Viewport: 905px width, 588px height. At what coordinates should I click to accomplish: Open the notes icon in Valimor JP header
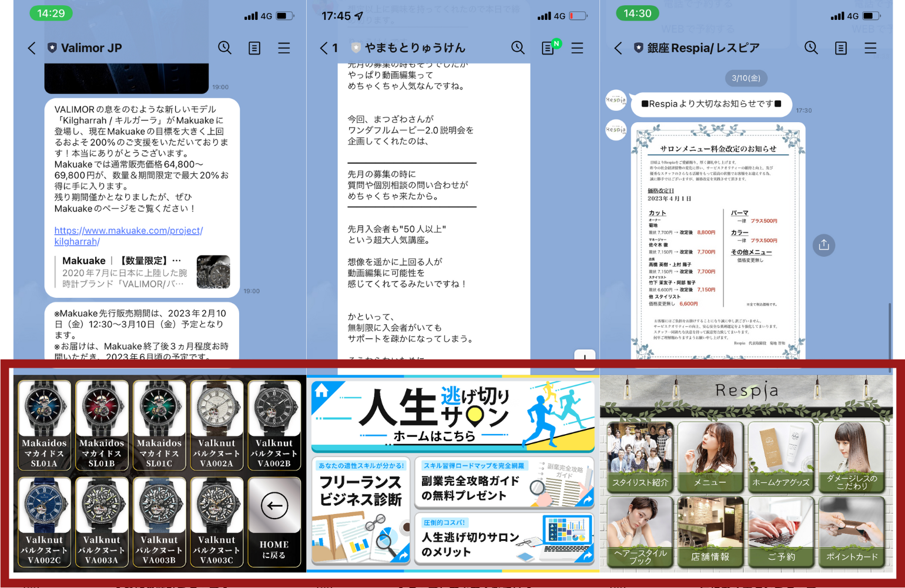(254, 48)
